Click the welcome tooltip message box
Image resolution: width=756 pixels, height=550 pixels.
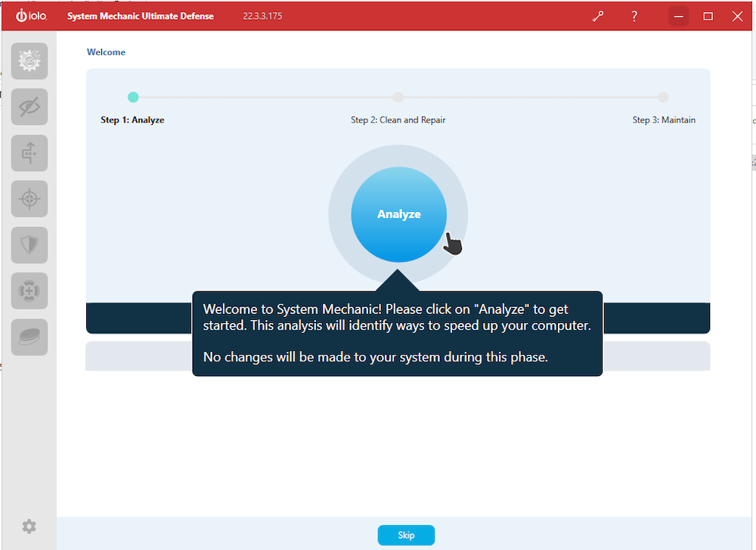pos(397,333)
